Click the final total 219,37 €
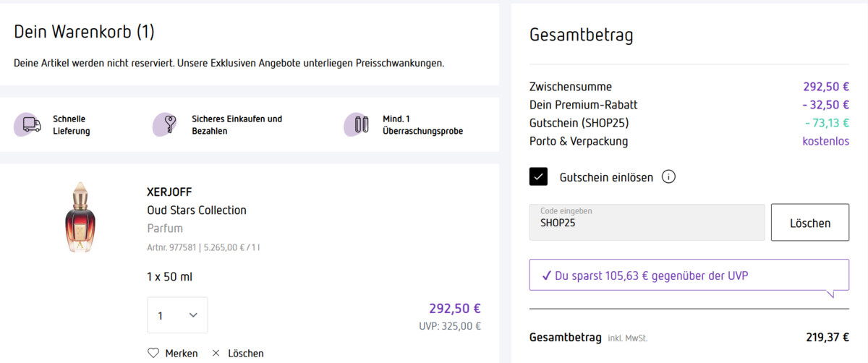 827,337
